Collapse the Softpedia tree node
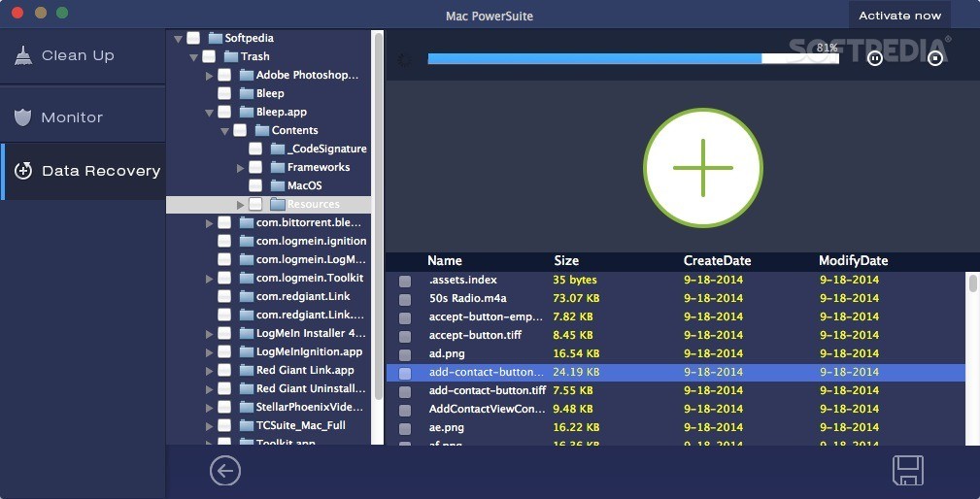The width and height of the screenshot is (980, 499). 178,39
